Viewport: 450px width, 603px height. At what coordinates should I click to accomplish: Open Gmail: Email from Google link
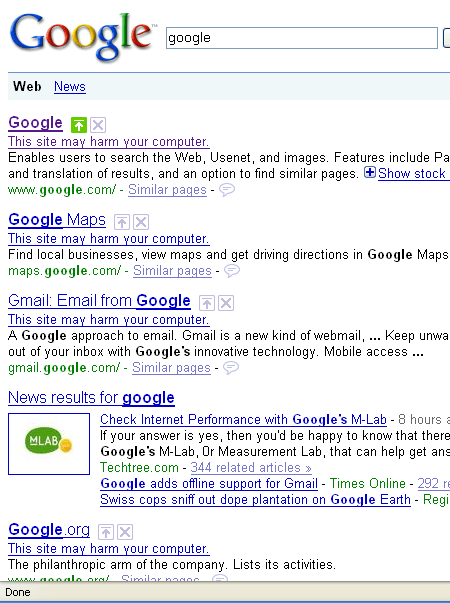coord(99,301)
